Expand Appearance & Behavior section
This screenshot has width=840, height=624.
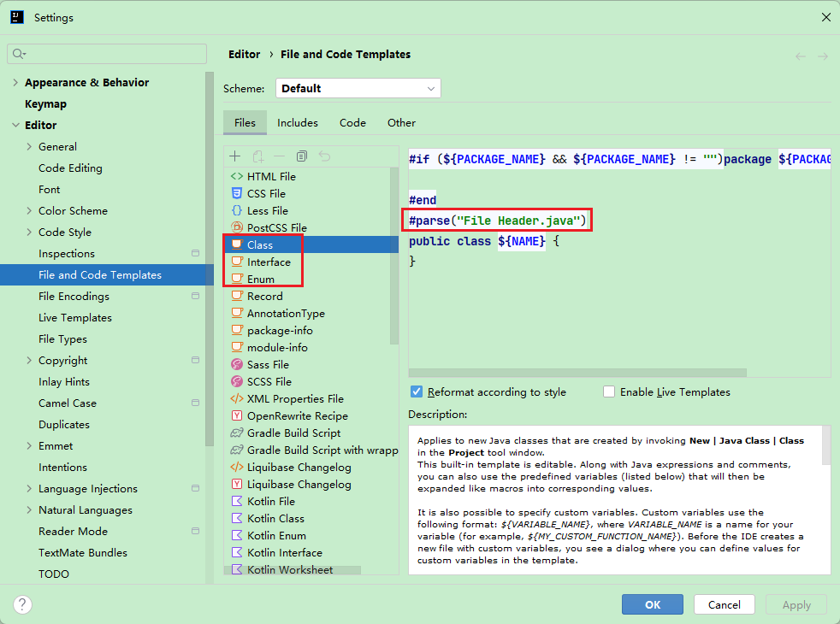15,83
